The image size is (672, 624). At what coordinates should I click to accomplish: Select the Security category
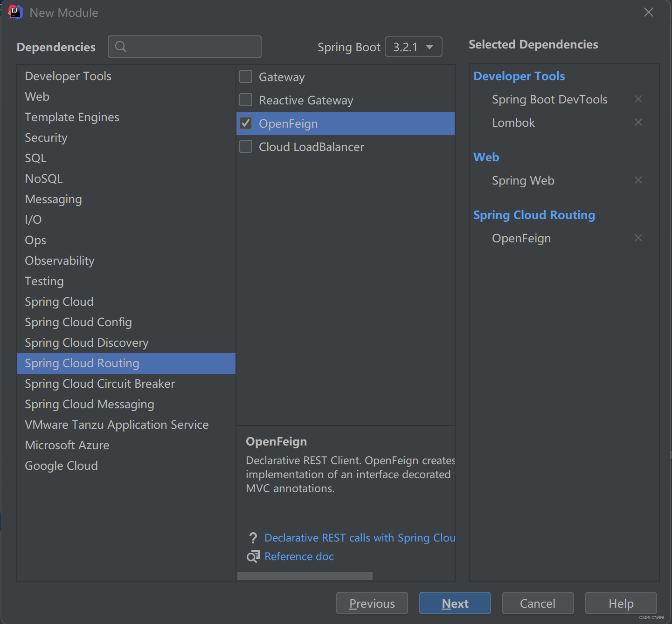tap(126, 137)
